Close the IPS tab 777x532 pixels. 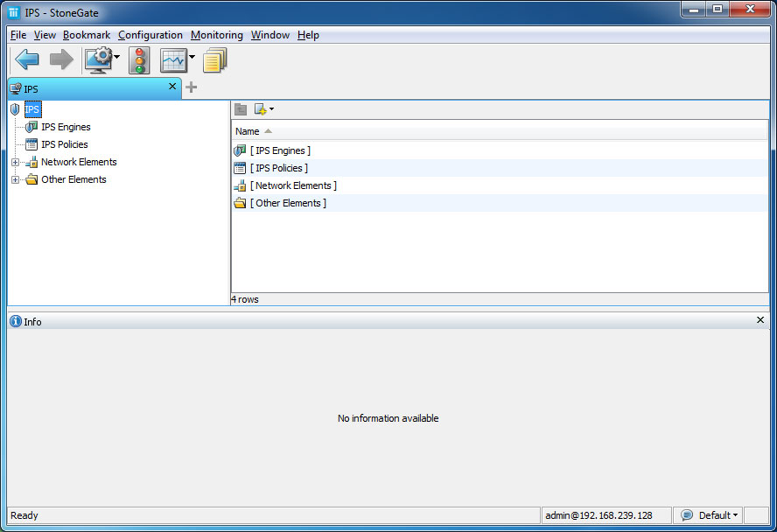[172, 87]
